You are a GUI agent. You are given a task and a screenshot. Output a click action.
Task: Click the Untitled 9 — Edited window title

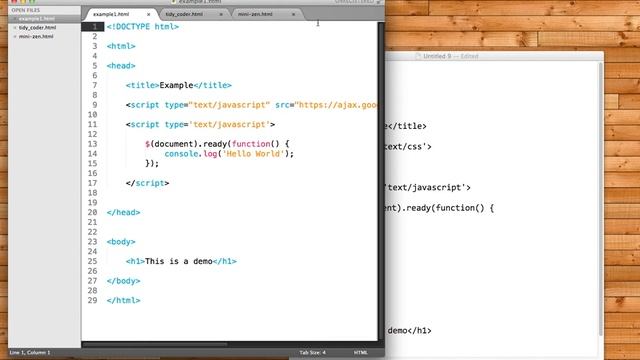(x=451, y=56)
